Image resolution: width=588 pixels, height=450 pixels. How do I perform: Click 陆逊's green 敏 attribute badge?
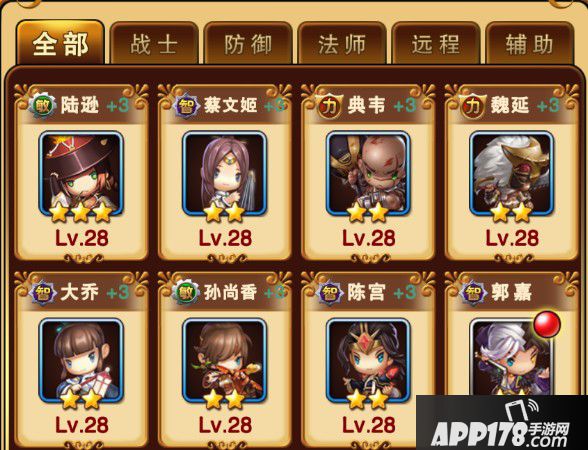[42, 106]
